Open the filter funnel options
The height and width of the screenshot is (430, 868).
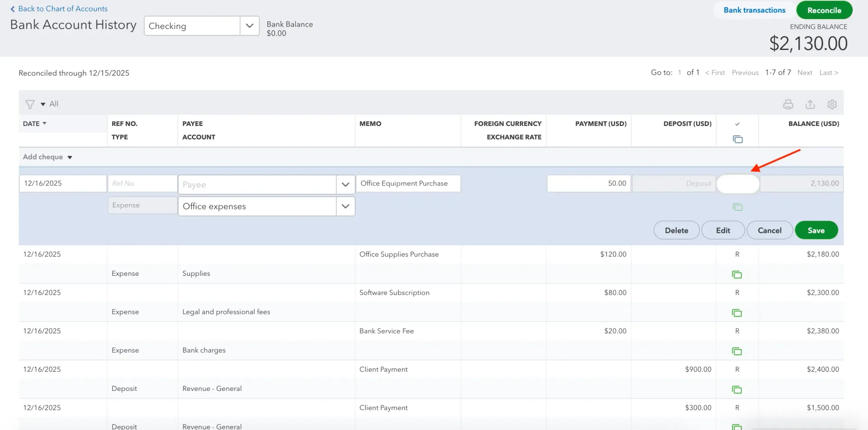(x=30, y=104)
